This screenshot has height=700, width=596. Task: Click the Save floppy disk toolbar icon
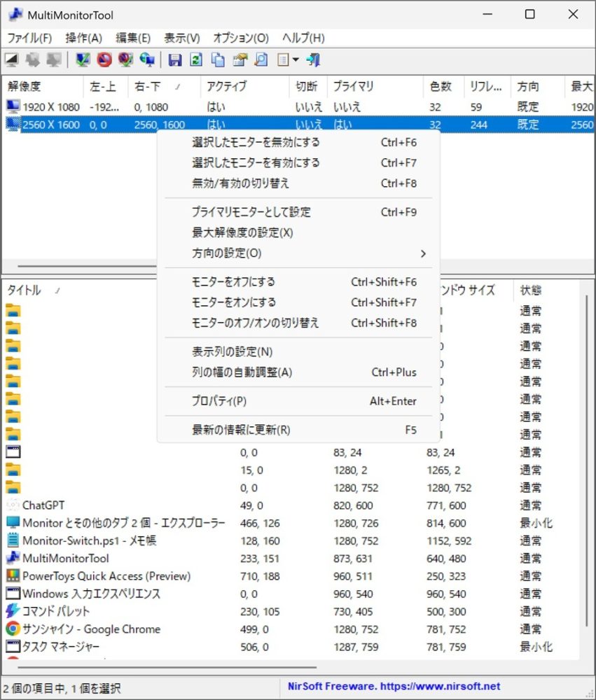tap(174, 59)
